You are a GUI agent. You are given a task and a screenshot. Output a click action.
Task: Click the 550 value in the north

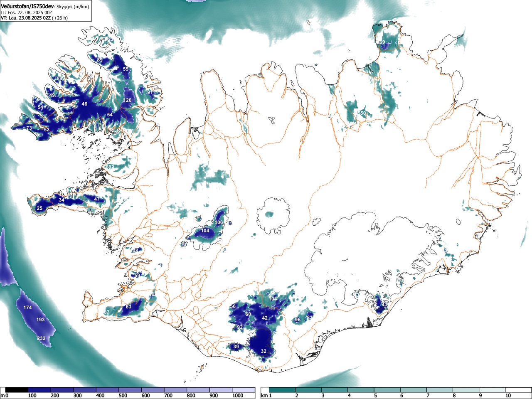(x=362, y=113)
